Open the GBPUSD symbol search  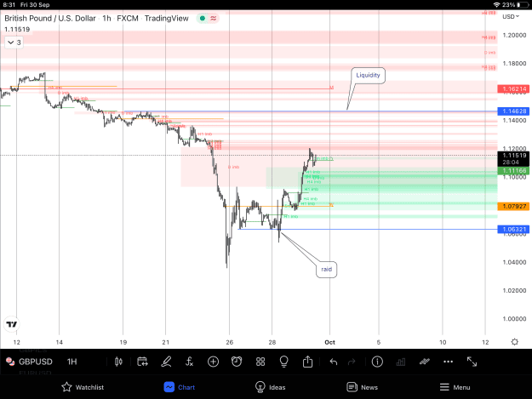[x=35, y=362]
